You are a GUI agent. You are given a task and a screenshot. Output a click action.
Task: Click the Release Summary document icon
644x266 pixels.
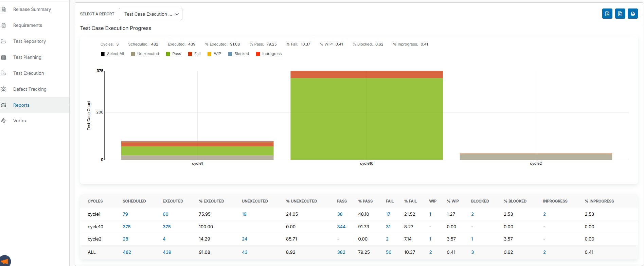pyautogui.click(x=4, y=10)
